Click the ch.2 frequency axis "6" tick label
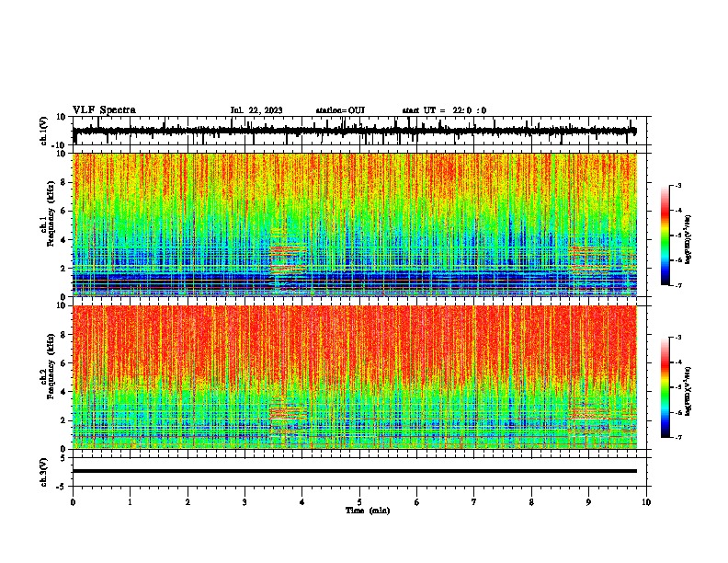This screenshot has height=563, width=728. coord(64,363)
